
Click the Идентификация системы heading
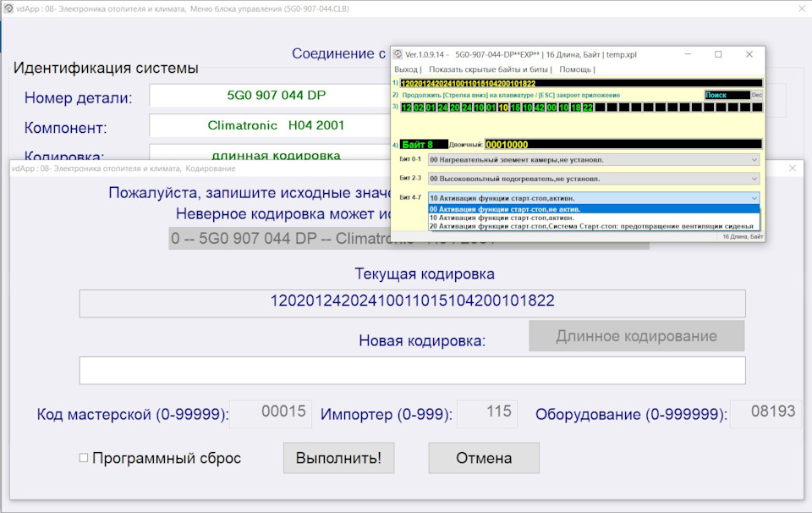pyautogui.click(x=106, y=68)
